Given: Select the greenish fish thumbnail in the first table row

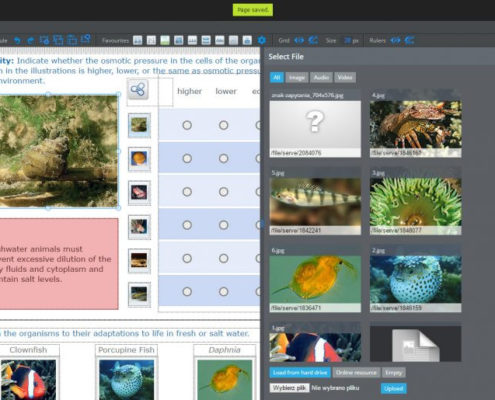Looking at the screenshot, I should tap(139, 125).
